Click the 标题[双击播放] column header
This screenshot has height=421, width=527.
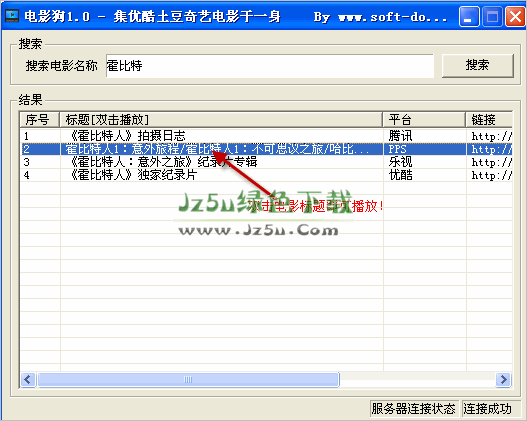221,120
